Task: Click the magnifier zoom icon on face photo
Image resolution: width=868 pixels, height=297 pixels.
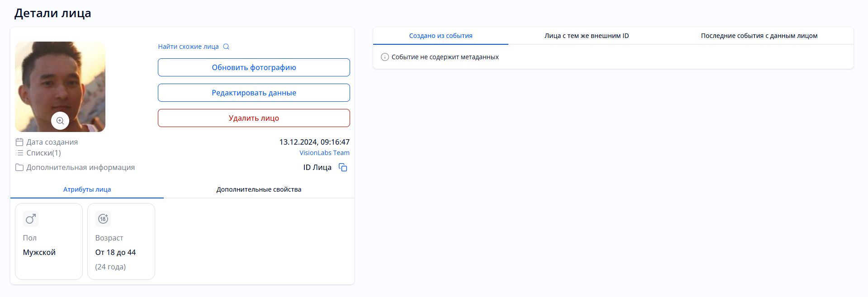Action: pyautogui.click(x=60, y=121)
